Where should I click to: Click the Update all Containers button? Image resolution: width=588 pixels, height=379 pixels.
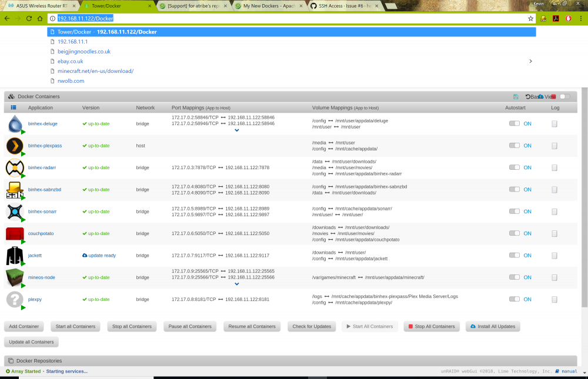point(31,342)
